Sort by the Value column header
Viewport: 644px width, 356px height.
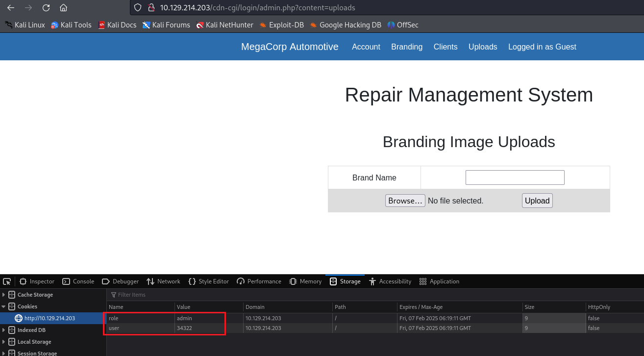(209, 307)
